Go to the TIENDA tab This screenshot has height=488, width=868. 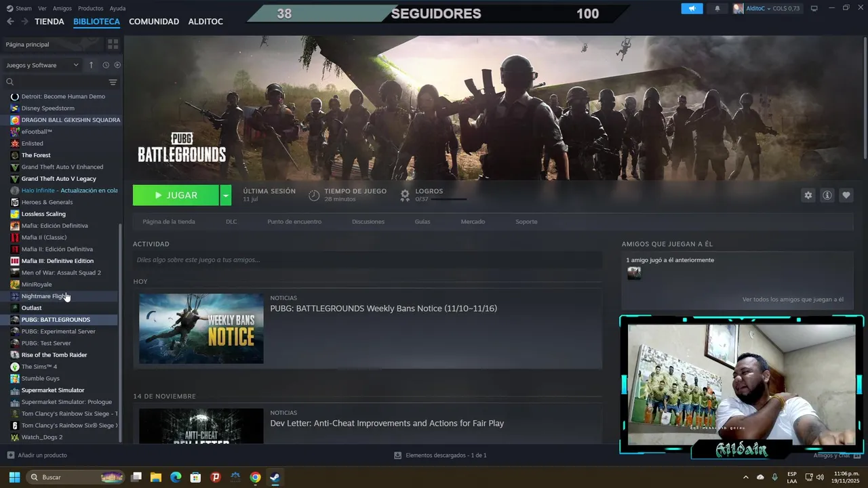pyautogui.click(x=50, y=22)
